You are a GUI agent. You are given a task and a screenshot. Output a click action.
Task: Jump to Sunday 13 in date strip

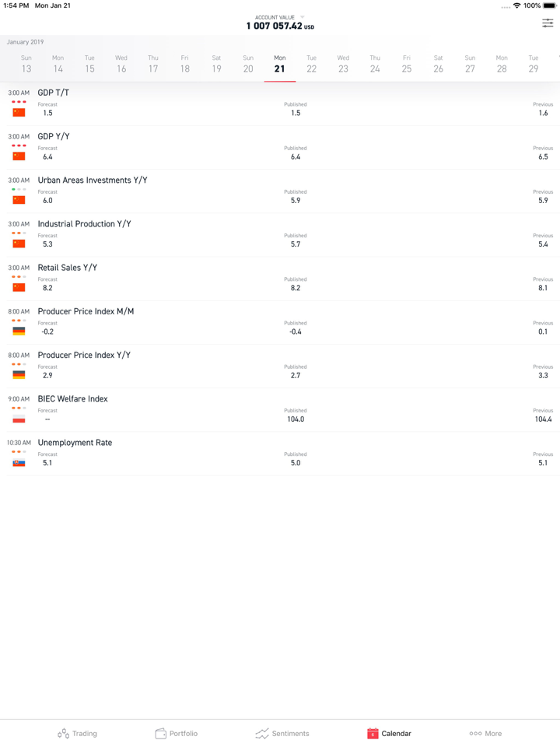point(26,65)
